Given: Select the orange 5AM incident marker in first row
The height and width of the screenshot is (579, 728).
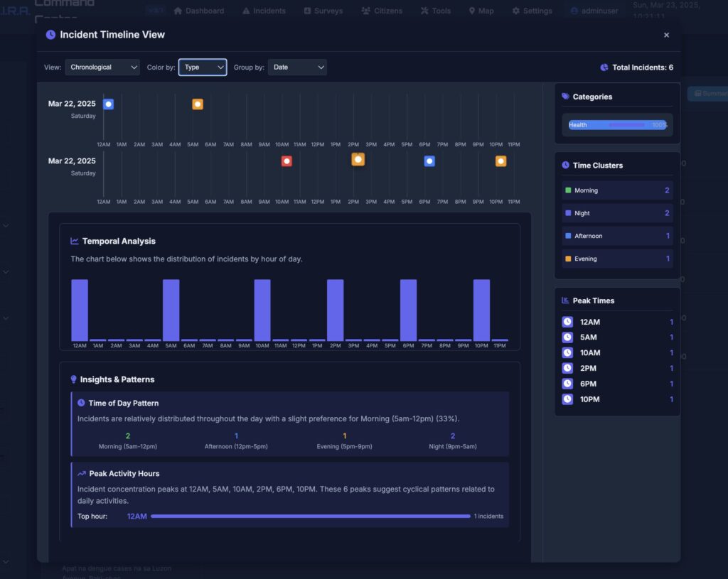Looking at the screenshot, I should point(198,104).
